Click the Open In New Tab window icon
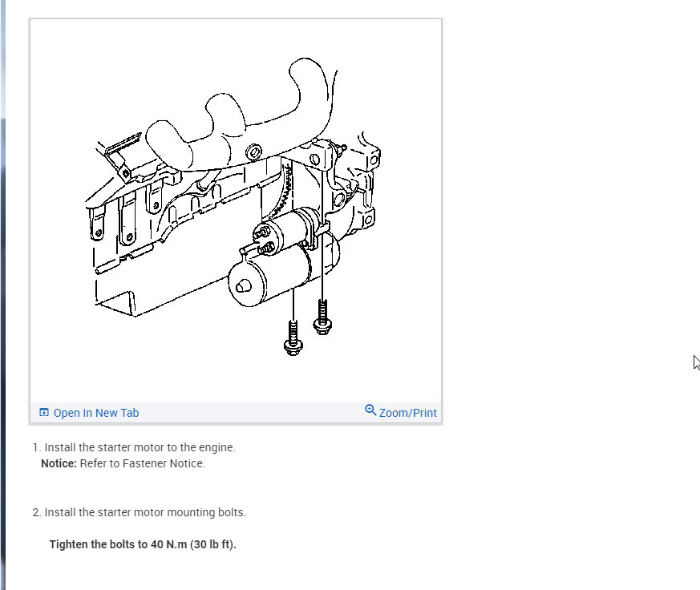 (44, 412)
